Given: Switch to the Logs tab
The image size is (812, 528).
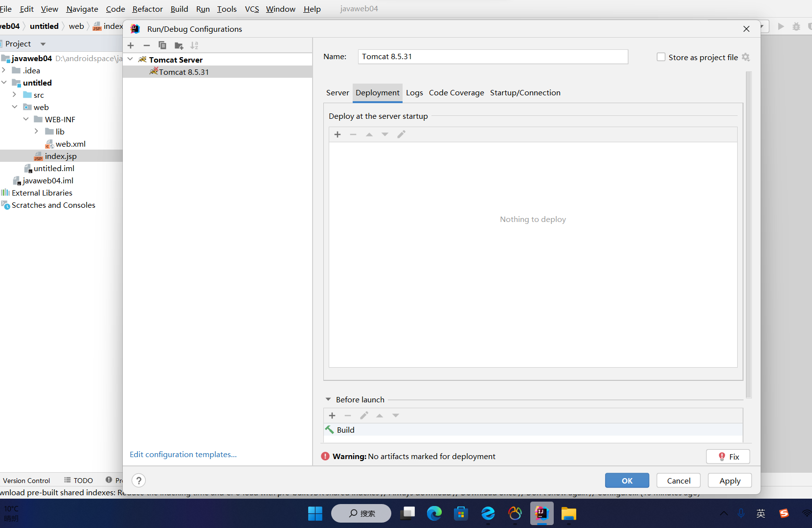Looking at the screenshot, I should coord(414,92).
